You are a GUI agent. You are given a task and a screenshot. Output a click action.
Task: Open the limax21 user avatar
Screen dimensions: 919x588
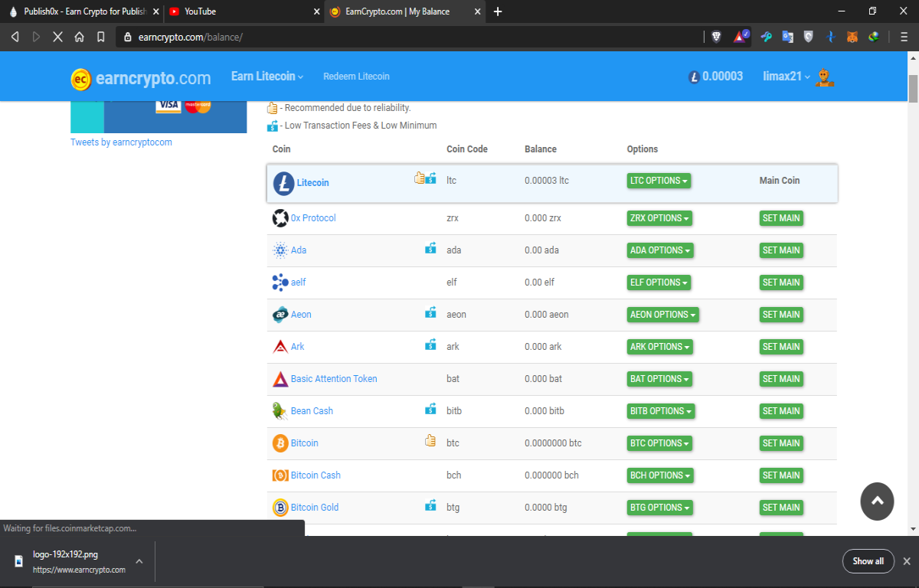click(824, 77)
